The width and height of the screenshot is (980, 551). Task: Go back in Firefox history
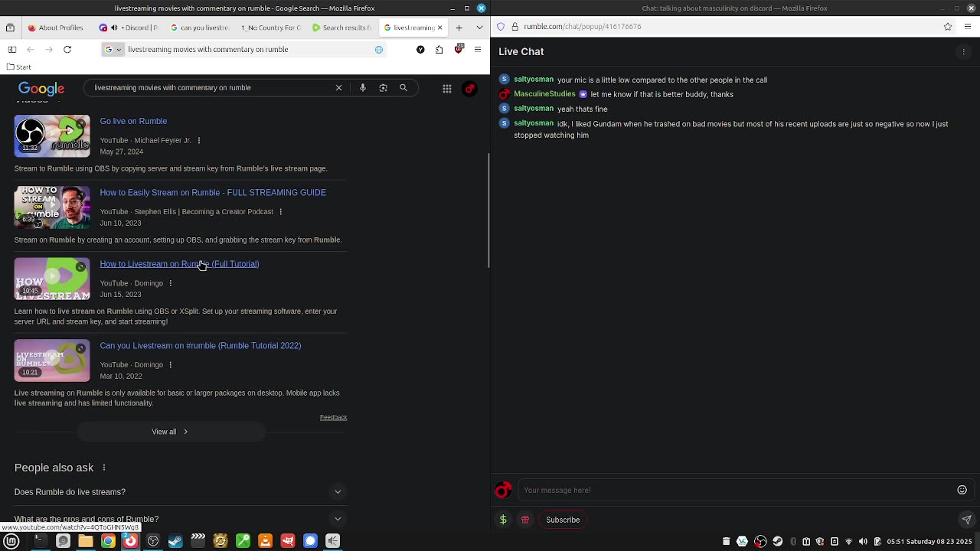coord(31,50)
